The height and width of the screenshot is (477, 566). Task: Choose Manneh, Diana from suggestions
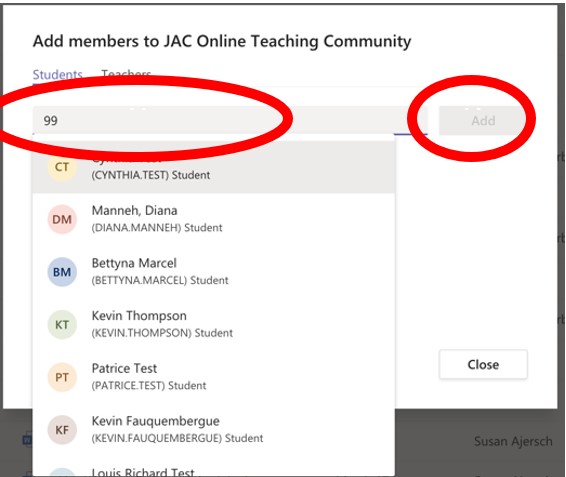coord(214,219)
